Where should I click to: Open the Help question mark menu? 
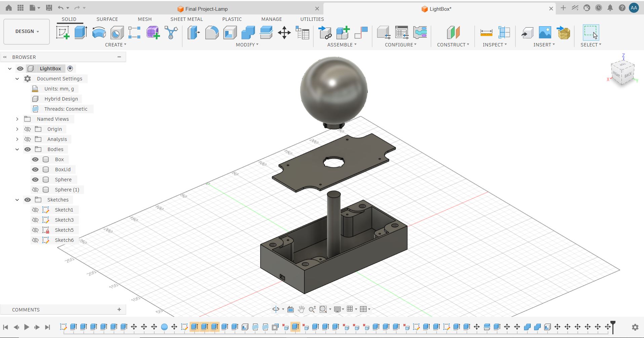click(622, 8)
